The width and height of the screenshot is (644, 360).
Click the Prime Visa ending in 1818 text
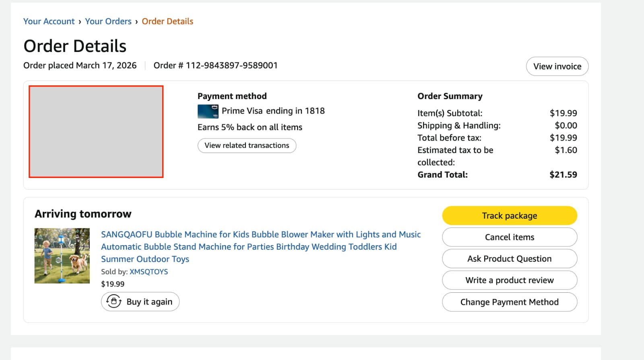(273, 111)
